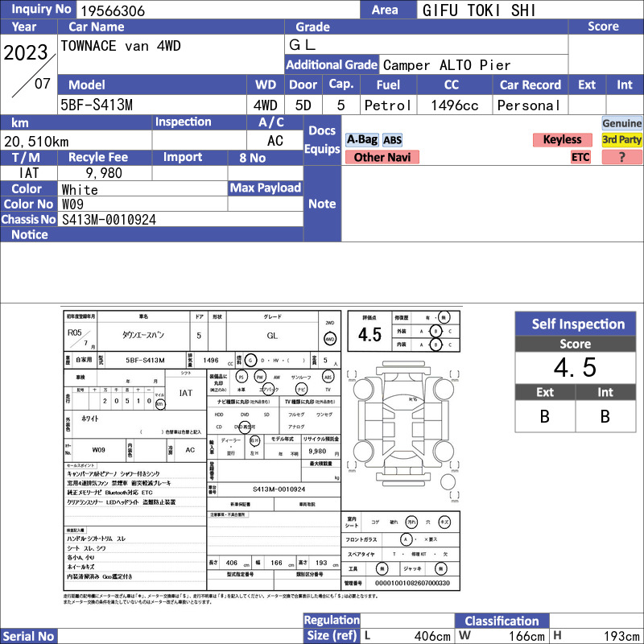Image resolution: width=644 pixels, height=644 pixels.
Task: Click the IAT shift box on the sheet
Action: [x=186, y=393]
